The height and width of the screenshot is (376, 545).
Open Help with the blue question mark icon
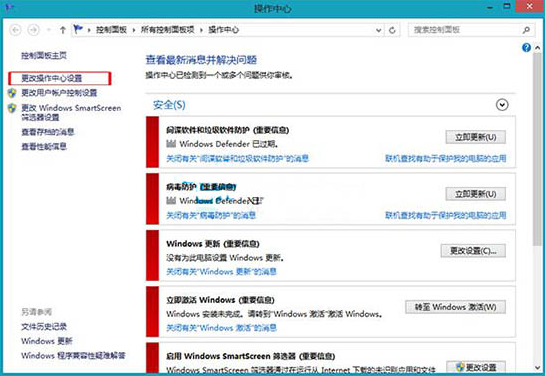(526, 48)
